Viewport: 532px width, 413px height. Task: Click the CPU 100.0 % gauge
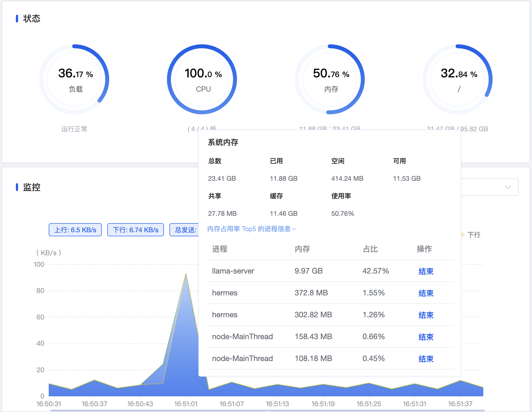coord(202,79)
